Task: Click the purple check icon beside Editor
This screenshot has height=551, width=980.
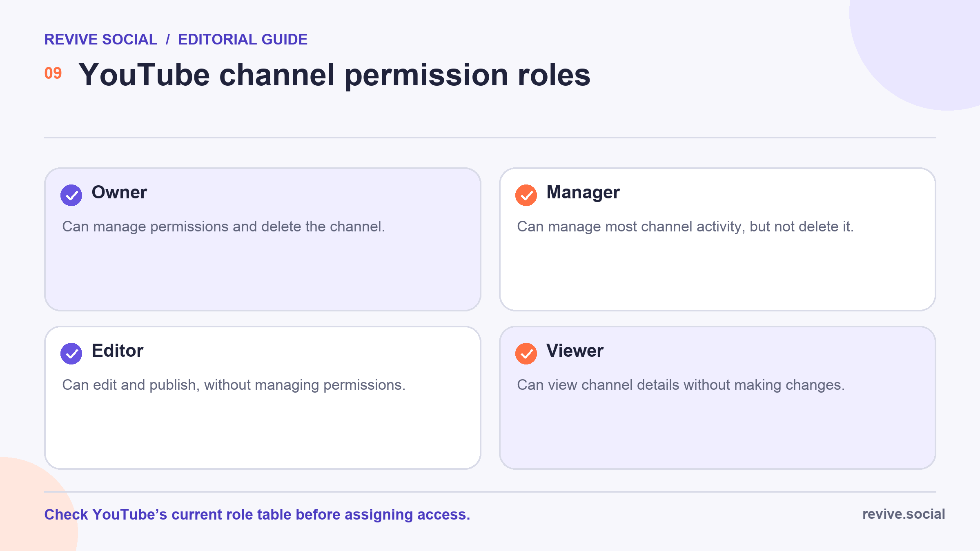Action: (71, 353)
